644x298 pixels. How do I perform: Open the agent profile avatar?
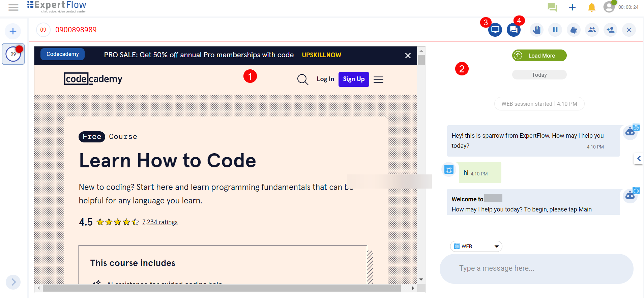[x=609, y=7]
